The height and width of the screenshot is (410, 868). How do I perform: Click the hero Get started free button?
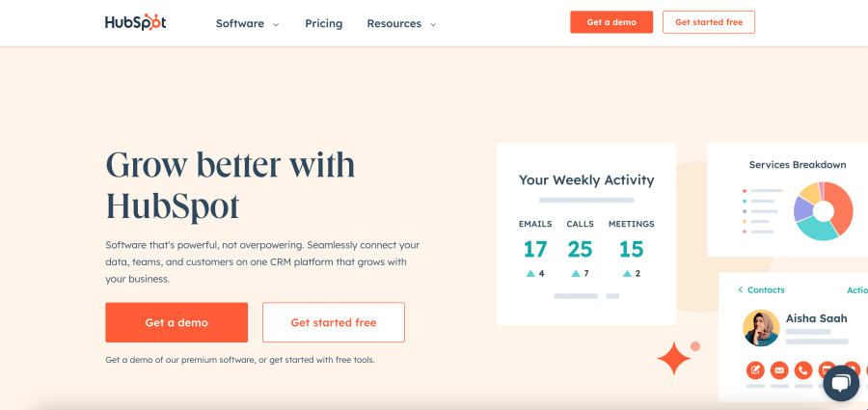click(333, 322)
